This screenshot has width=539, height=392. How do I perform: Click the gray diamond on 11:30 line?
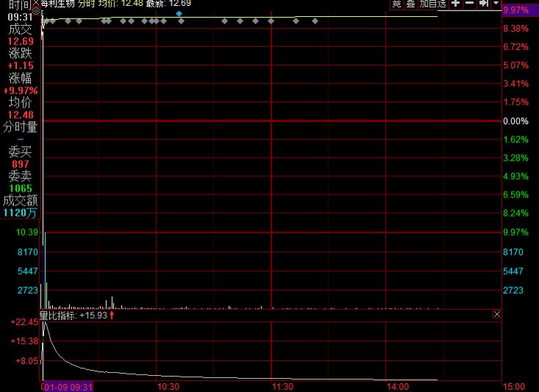click(x=271, y=21)
